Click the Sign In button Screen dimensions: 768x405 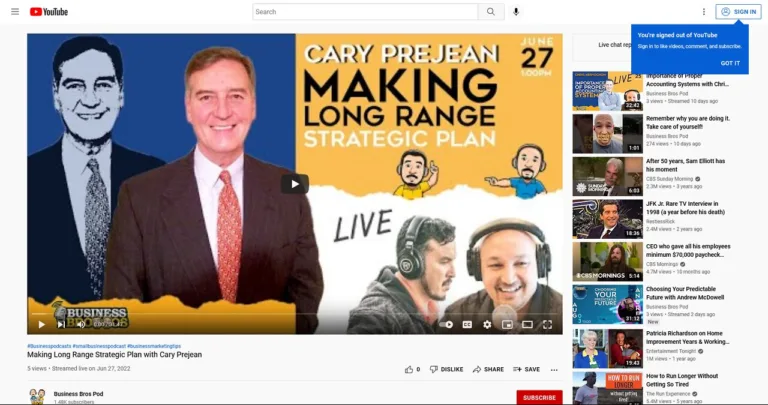(x=738, y=12)
